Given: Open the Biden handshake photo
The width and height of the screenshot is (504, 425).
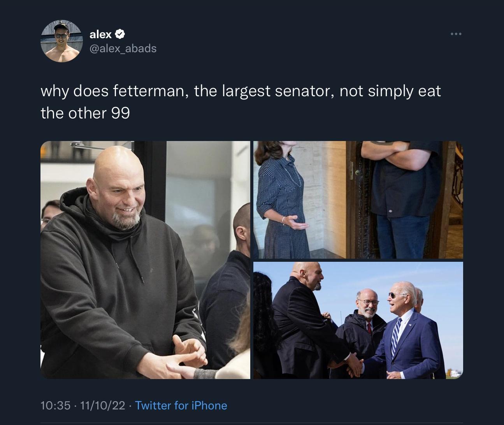Looking at the screenshot, I should (358, 319).
